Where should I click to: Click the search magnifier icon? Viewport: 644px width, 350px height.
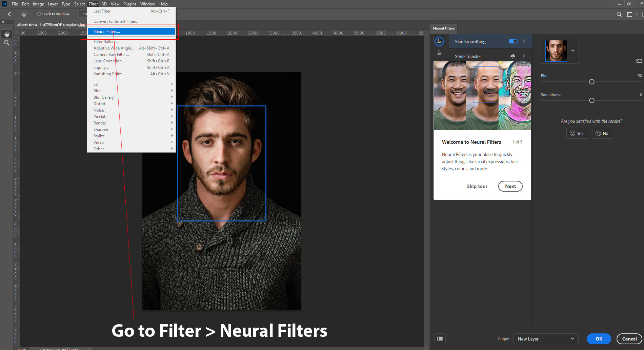(x=619, y=14)
